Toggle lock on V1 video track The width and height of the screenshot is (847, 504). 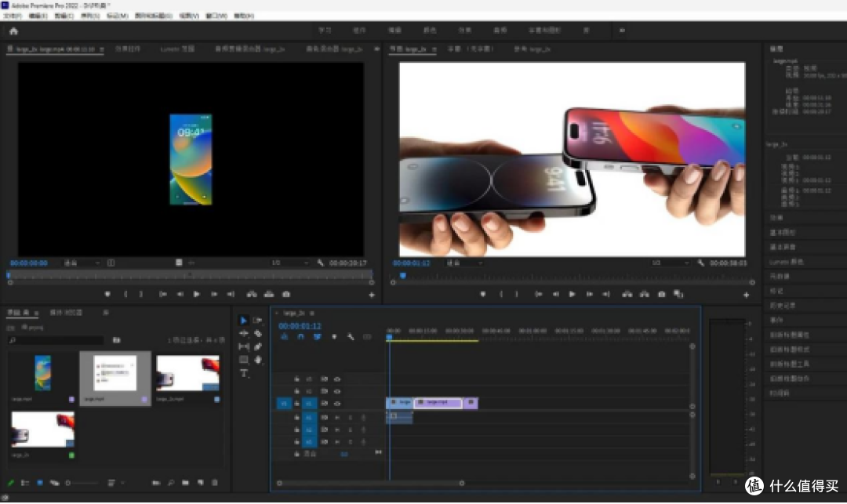[x=296, y=404]
